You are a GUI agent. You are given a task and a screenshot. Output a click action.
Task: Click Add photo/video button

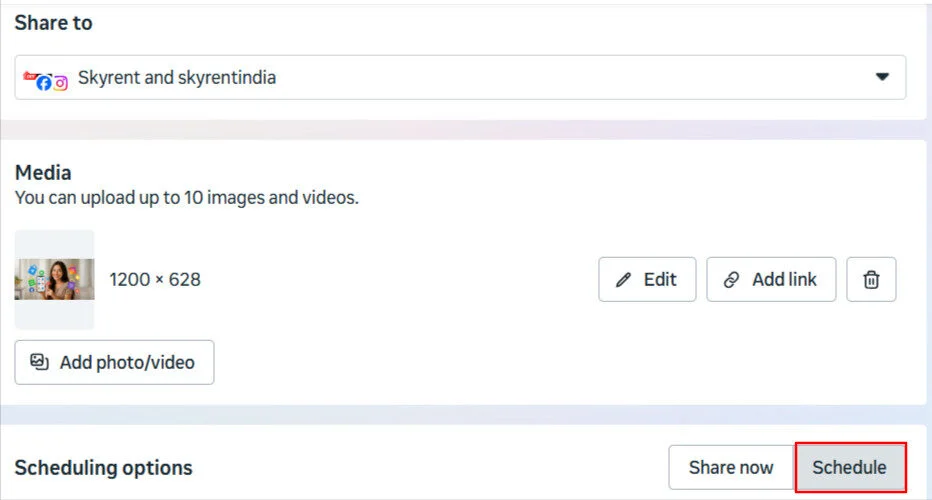pos(114,362)
